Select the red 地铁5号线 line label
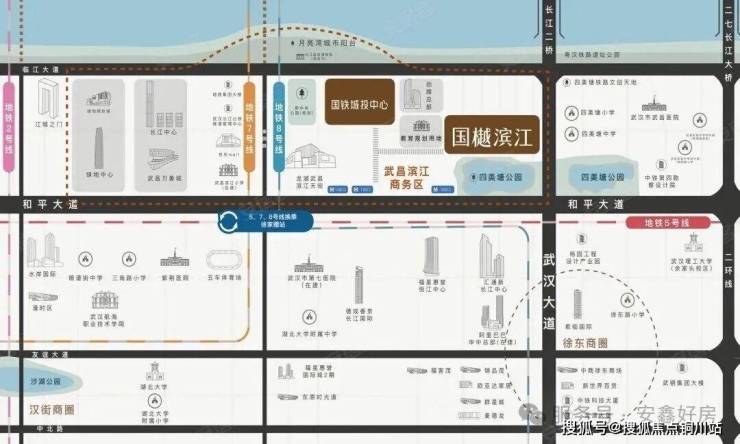The height and width of the screenshot is (444, 740). click(667, 222)
